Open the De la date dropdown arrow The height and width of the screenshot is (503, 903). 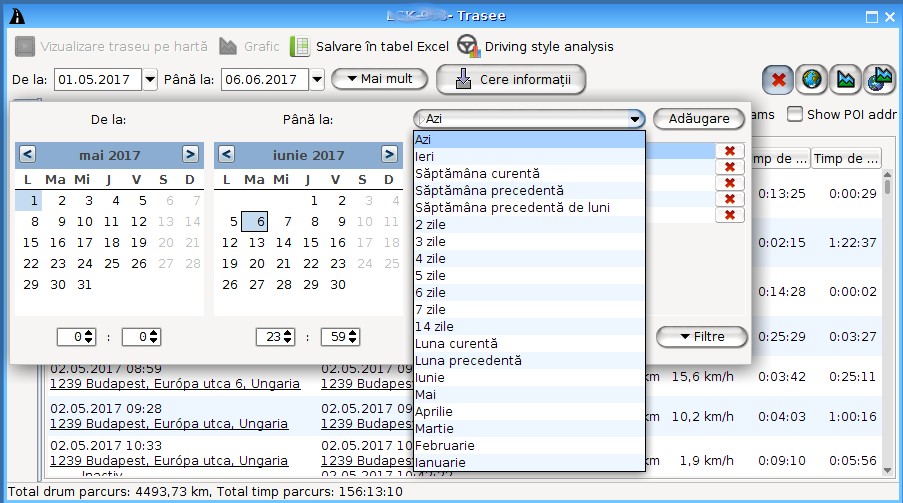coord(150,79)
